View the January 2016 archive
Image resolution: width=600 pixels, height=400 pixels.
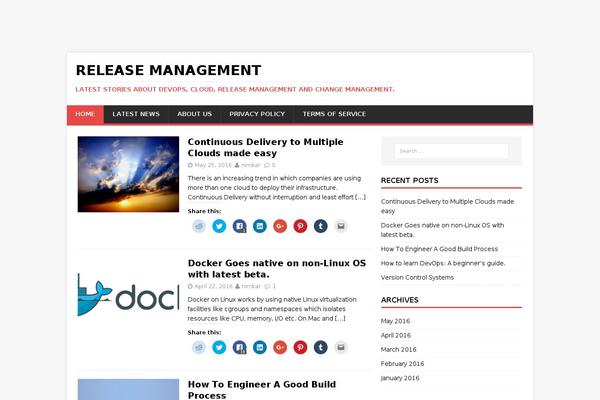click(400, 378)
